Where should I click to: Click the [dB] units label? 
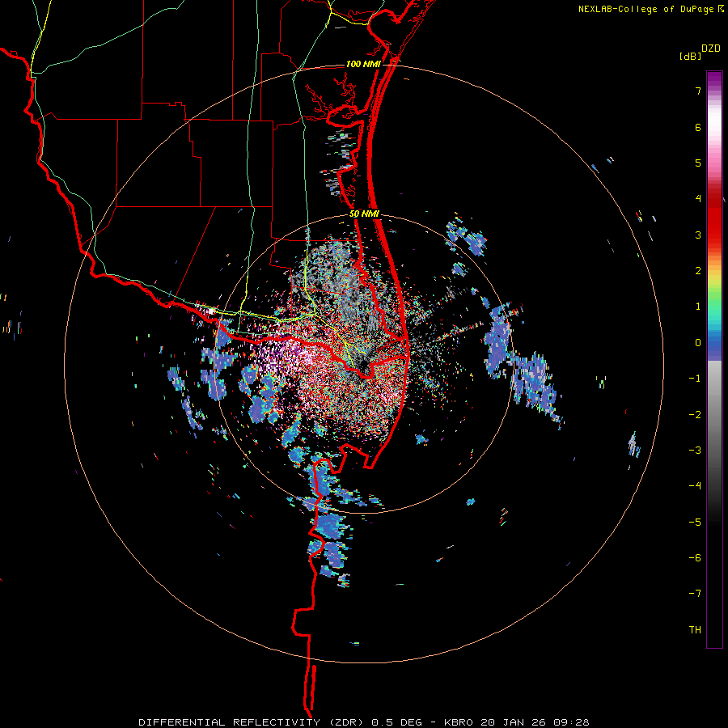691,56
